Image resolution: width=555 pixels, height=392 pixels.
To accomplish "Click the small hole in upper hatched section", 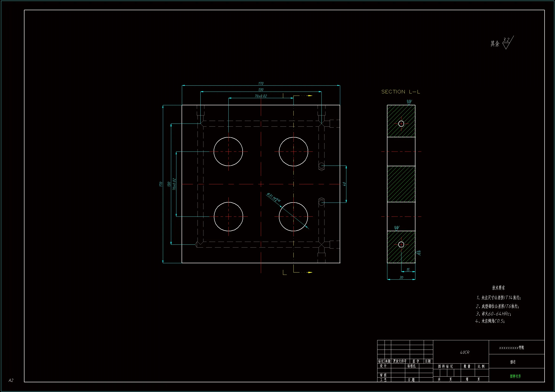I will 401,124.
